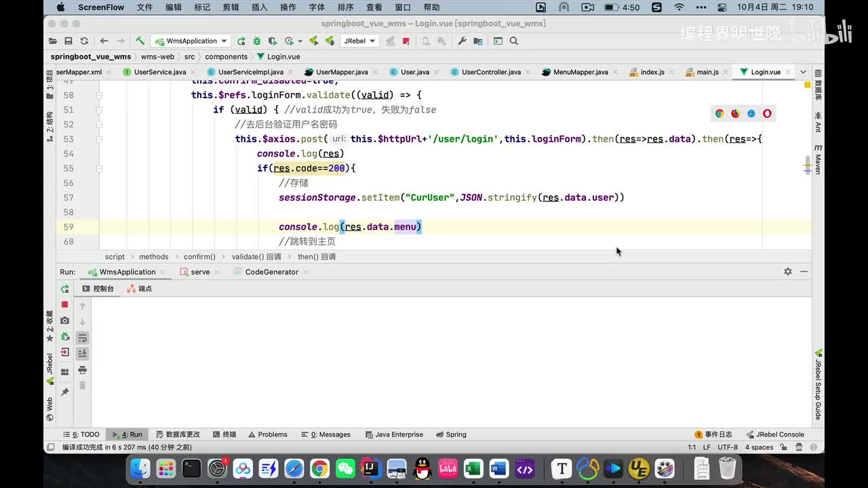Toggle soft-wrap in console
Viewport: 868px width, 488px height.
[x=83, y=338]
